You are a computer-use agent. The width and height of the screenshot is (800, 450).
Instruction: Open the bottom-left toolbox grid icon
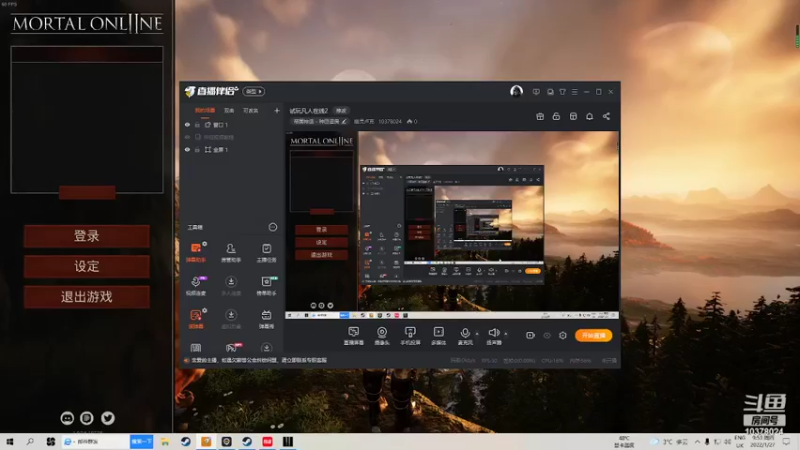click(x=196, y=348)
